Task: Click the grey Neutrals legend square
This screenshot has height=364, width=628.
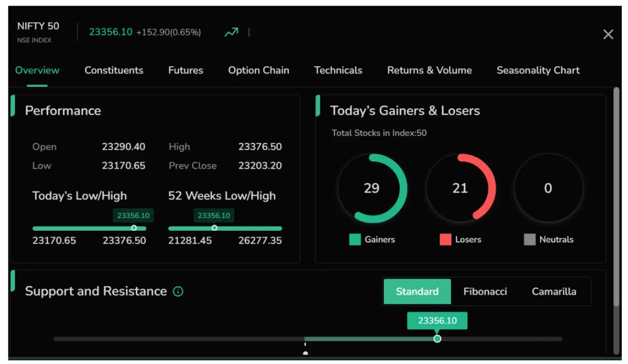Action: (x=530, y=240)
